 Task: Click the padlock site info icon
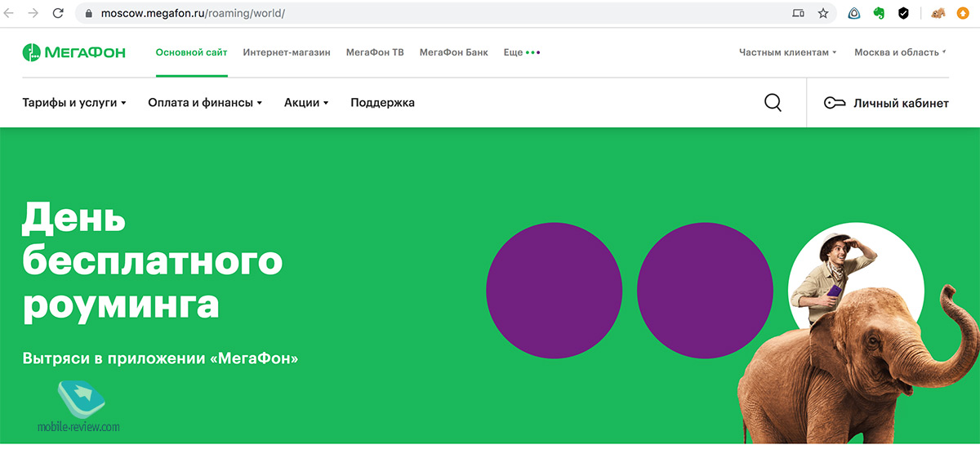(89, 14)
